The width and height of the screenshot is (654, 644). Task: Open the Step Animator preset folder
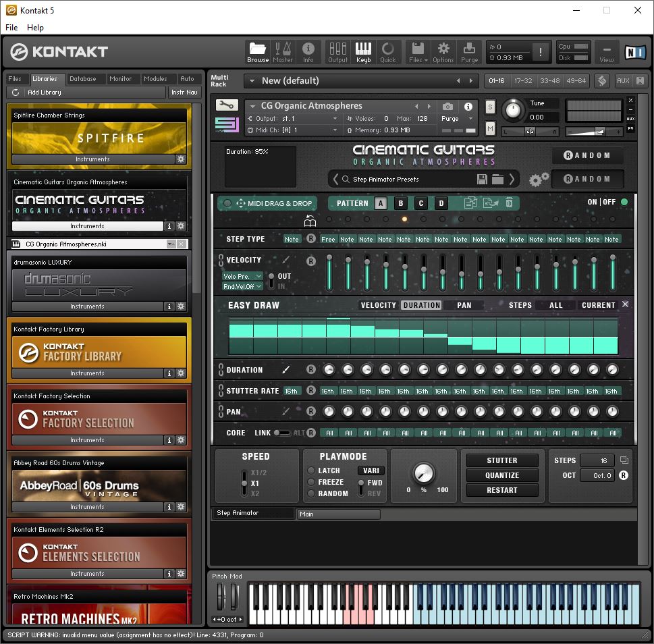tap(497, 180)
